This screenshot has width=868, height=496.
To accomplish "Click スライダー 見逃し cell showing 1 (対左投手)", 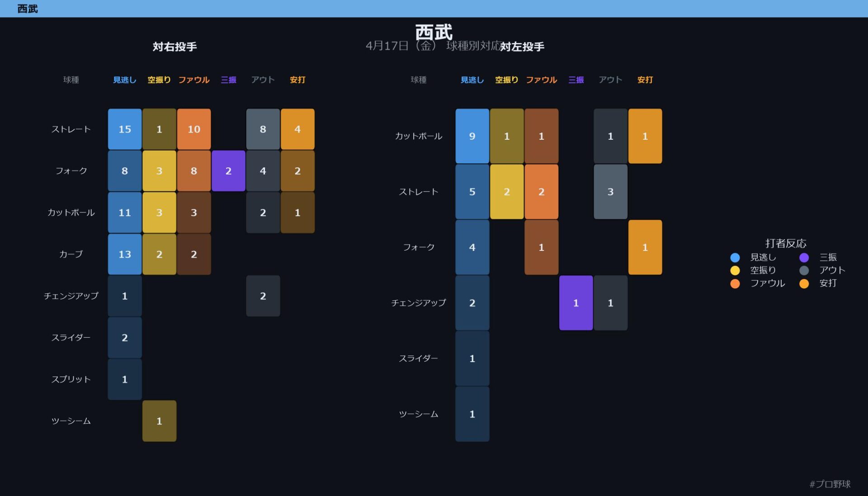I will coord(472,359).
